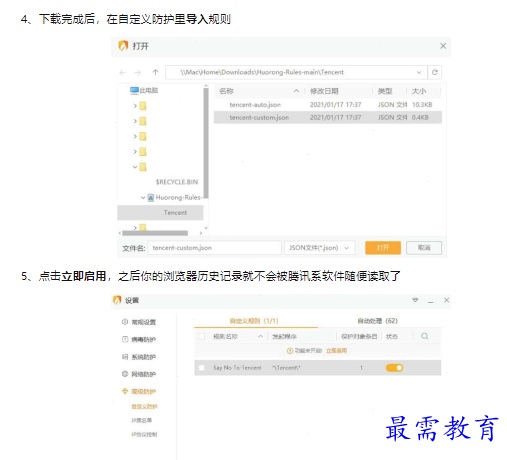Screen dimensions: 507x460
Task: Click the 修改日期 column header
Action: (324, 91)
